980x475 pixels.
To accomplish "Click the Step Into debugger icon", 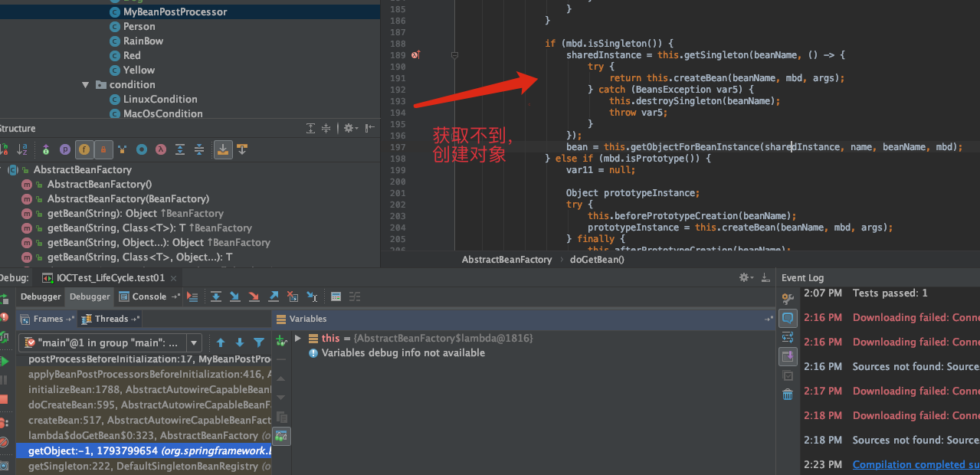I will click(x=234, y=296).
